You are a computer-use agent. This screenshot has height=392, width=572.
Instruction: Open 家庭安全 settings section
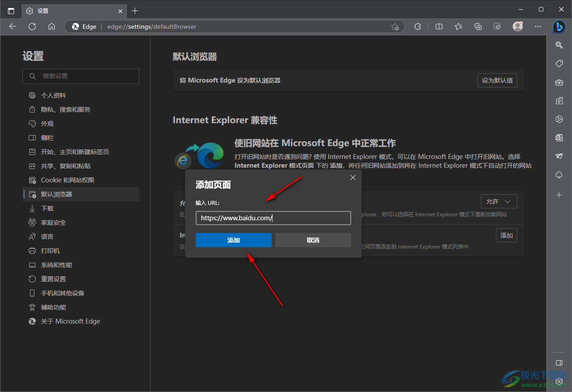coord(81,222)
